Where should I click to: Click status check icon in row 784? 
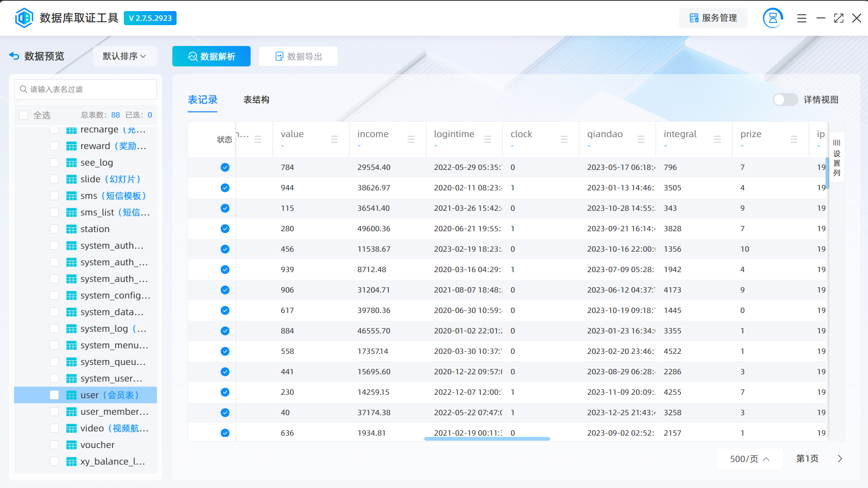point(225,167)
